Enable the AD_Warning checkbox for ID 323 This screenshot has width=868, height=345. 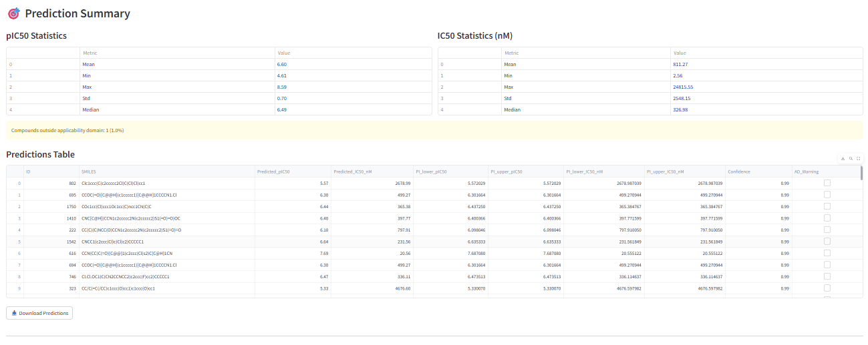[827, 288]
